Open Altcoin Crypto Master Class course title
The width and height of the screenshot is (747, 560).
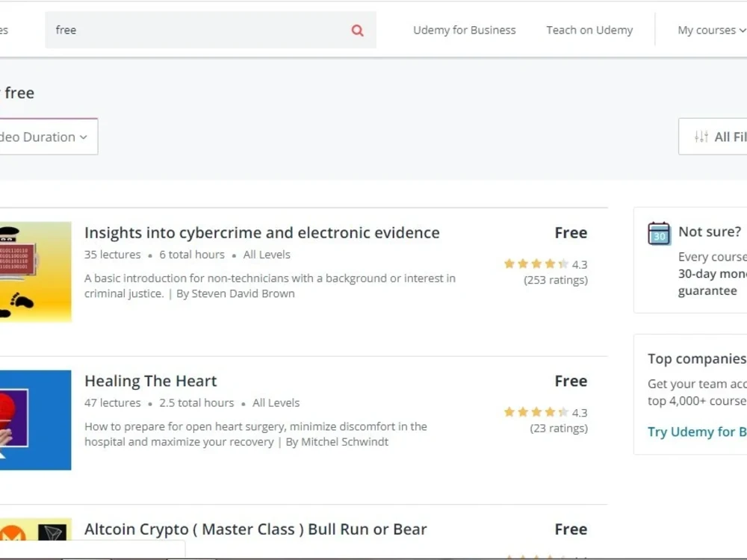coord(255,529)
